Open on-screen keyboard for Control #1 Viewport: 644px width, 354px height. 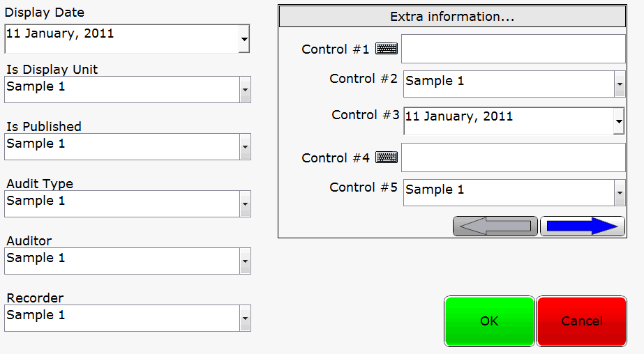pyautogui.click(x=387, y=49)
